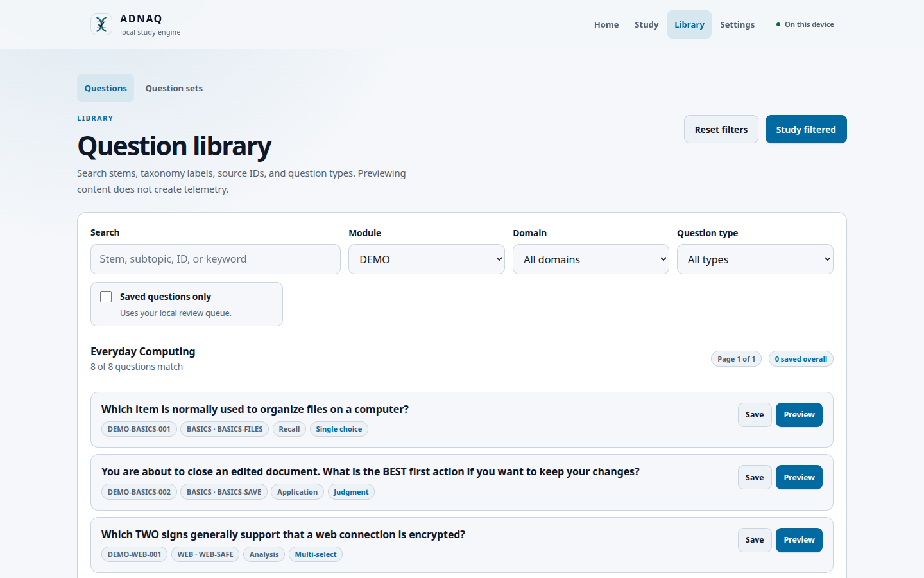924x578 pixels.
Task: Switch to the Questions tab
Action: pos(106,88)
